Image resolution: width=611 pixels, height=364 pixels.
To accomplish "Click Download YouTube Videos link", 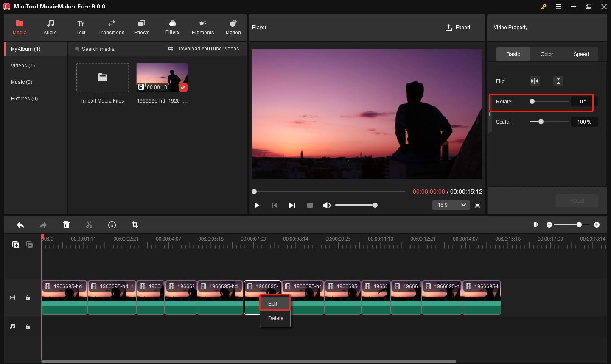I will 203,49.
